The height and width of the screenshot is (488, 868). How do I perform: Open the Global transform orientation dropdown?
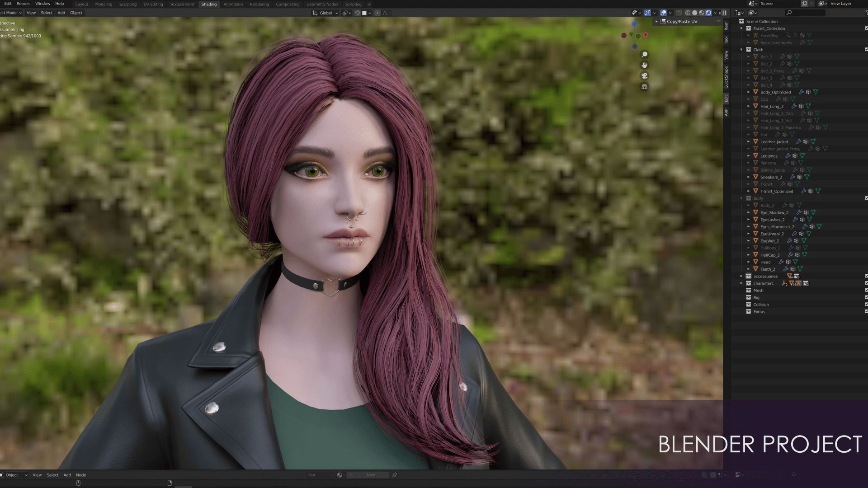click(325, 13)
